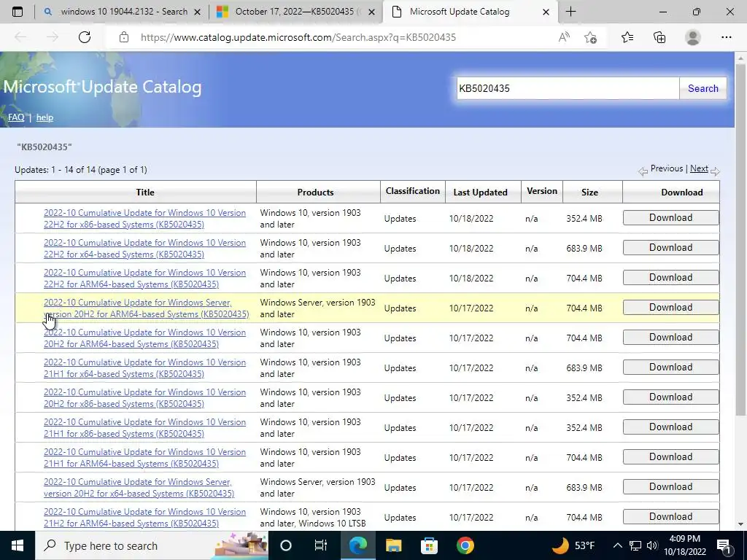Refresh the current page
This screenshot has height=560, width=747.
click(85, 37)
